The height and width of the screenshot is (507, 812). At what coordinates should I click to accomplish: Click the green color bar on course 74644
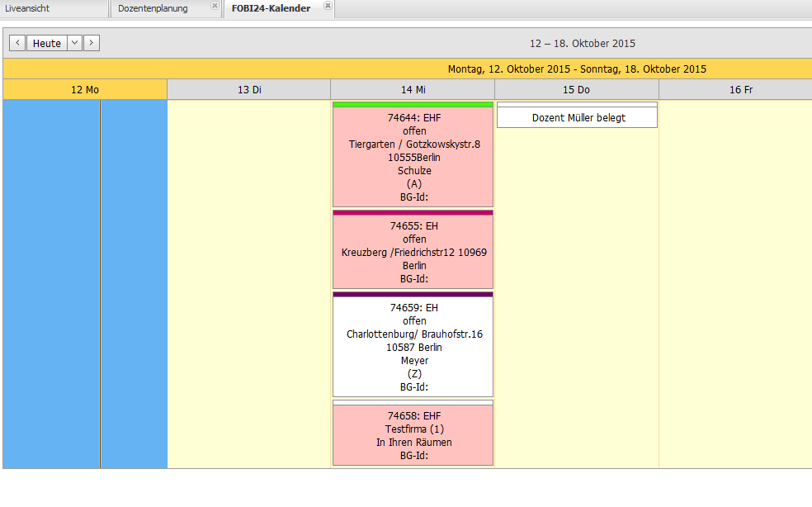pyautogui.click(x=413, y=105)
